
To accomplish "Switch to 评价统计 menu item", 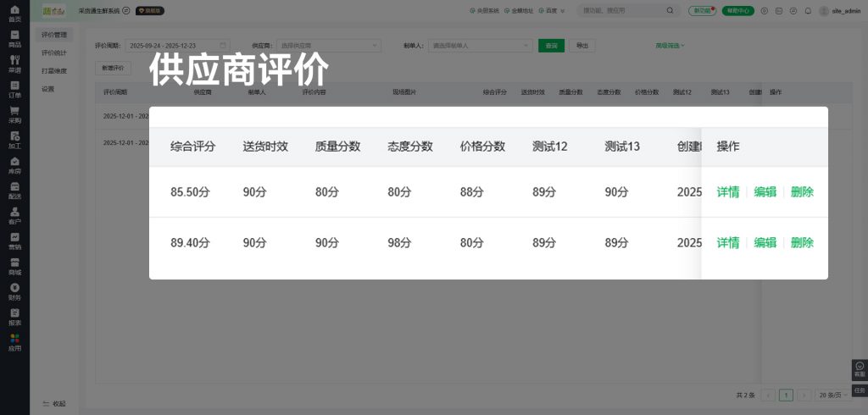I will tap(54, 53).
